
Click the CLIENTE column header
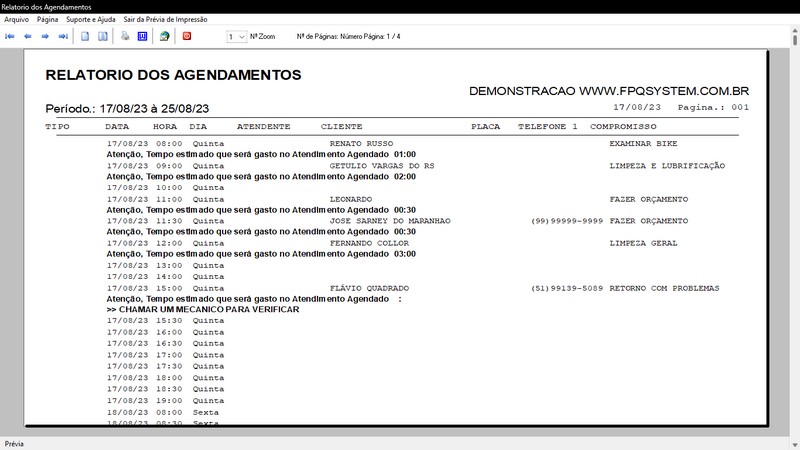point(341,127)
